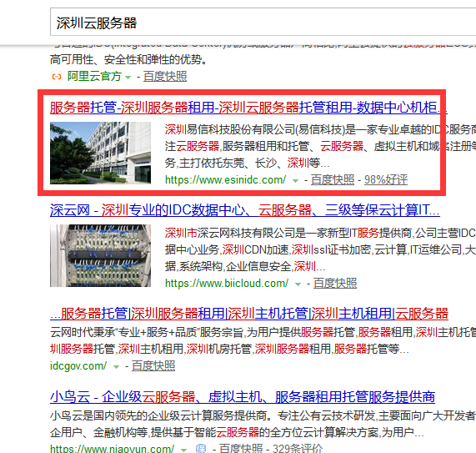Expand dropdown arrow beside niaoyun.com URL
This screenshot has height=453, width=476.
[184, 450]
